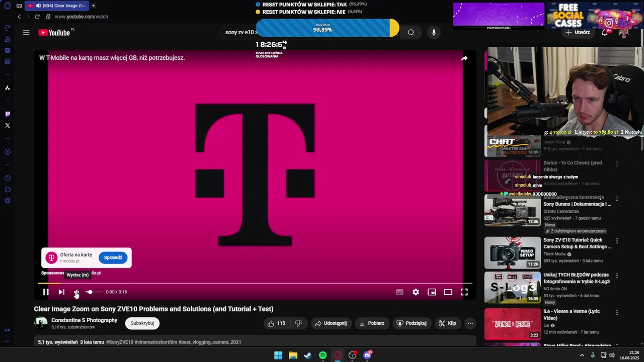This screenshot has height=362, width=644.
Task: Open extensions icon in the Opera sidebar
Action: pos(8,190)
